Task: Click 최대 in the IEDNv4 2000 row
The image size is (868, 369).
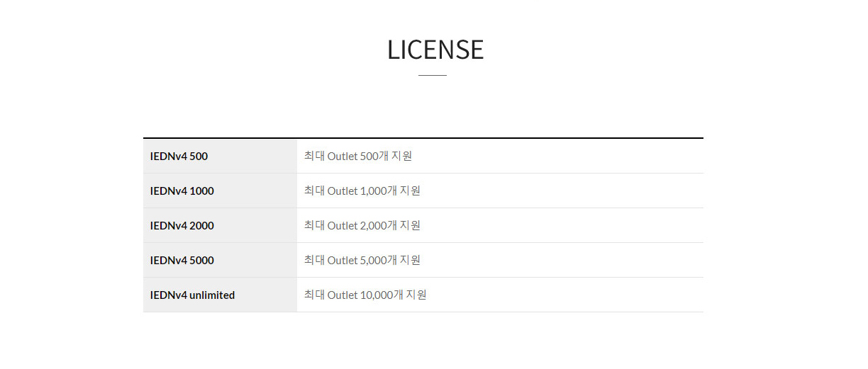Action: [x=314, y=225]
